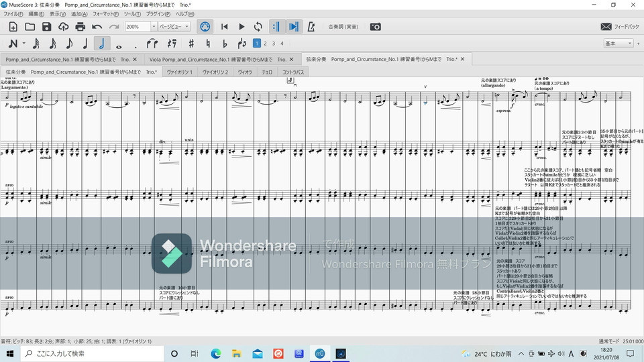Toggle MIDI input button

205,27
